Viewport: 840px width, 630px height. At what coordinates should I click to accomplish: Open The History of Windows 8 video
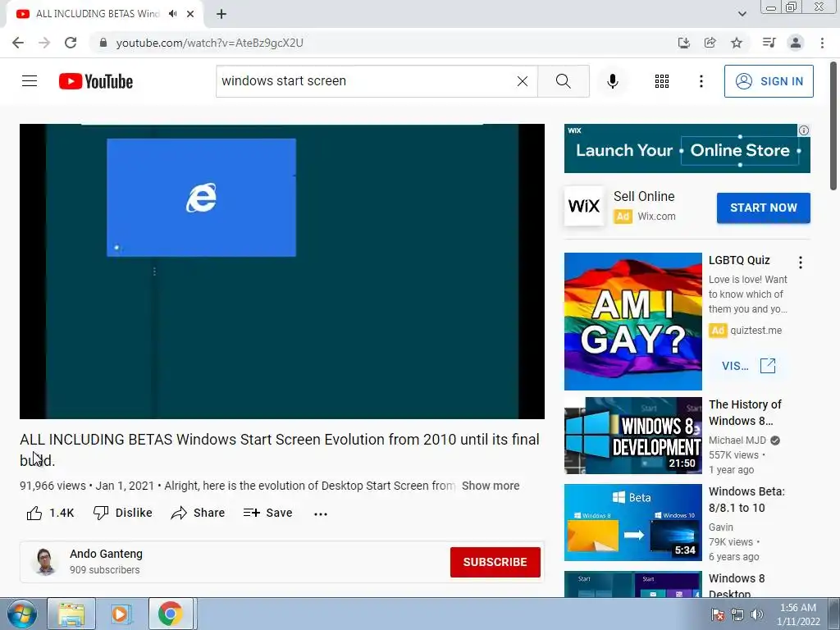click(x=632, y=436)
